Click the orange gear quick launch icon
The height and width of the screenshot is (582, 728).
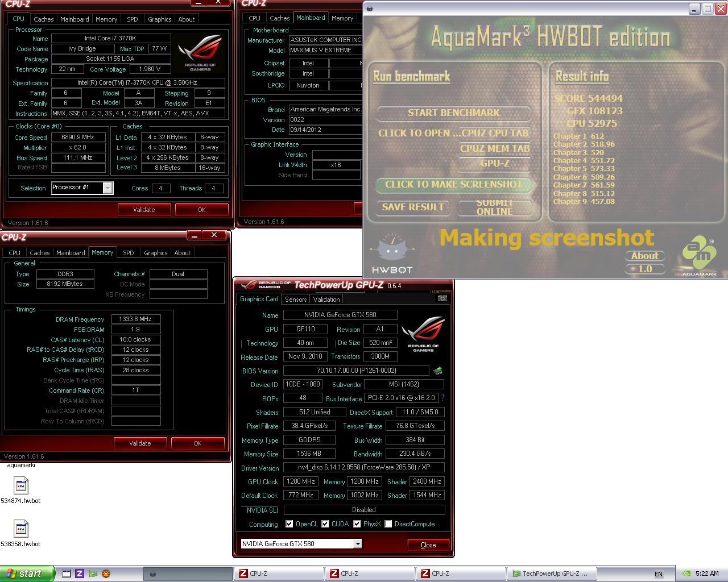[106, 573]
